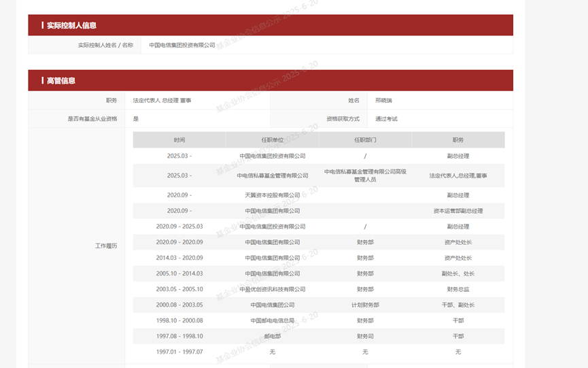Select the date range 2000.08 - 2003.05
Screen dimensions: 588x368
179,305
